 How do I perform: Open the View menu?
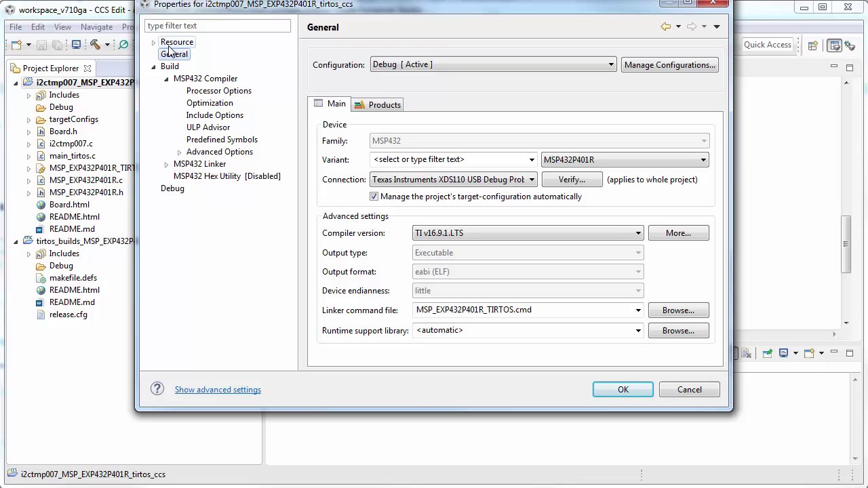click(x=62, y=27)
